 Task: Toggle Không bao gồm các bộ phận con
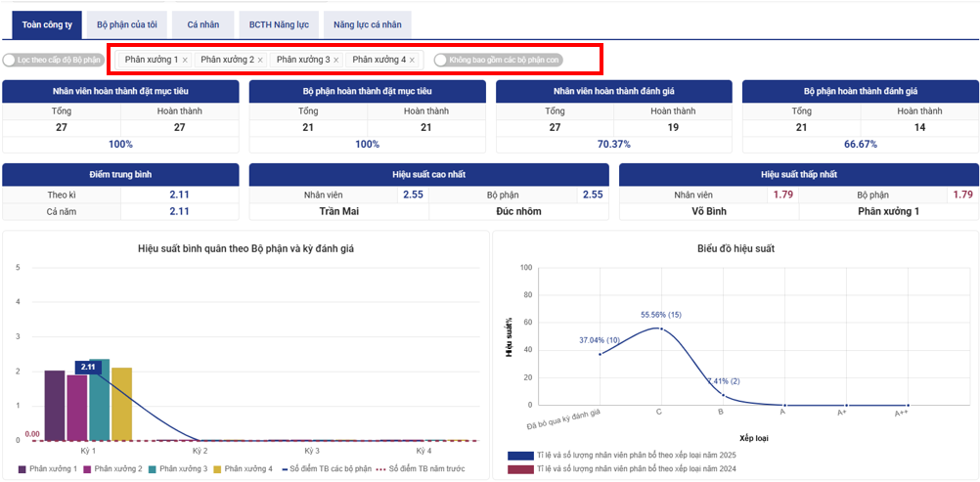pos(442,61)
